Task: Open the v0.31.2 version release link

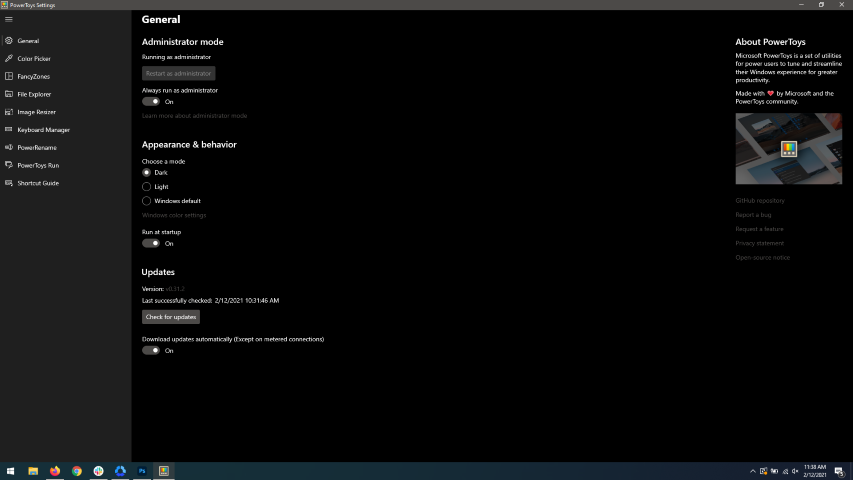Action: point(175,289)
